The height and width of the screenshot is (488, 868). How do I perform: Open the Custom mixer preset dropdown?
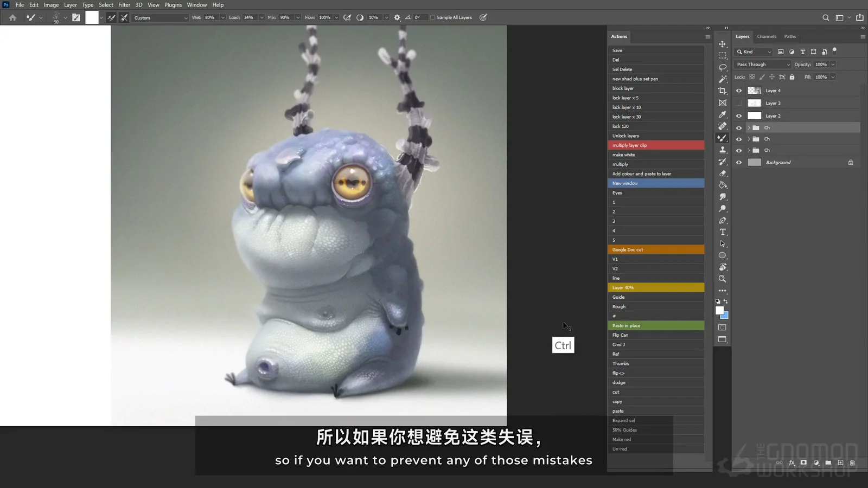(x=161, y=17)
